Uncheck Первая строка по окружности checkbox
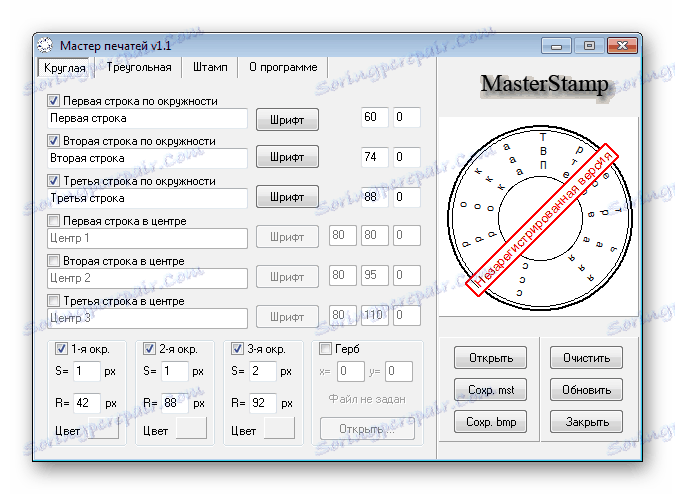The width and height of the screenshot is (675, 494). (x=53, y=101)
